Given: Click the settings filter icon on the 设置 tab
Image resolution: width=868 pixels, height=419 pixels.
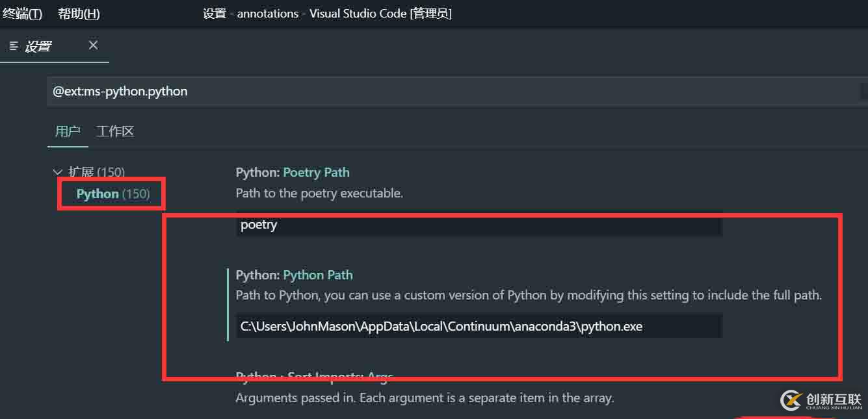Looking at the screenshot, I should (13, 45).
